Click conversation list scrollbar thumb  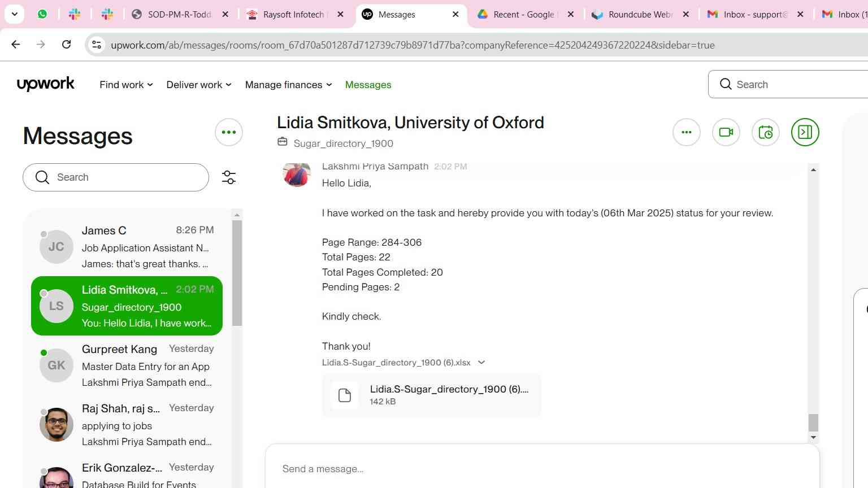pos(237,273)
